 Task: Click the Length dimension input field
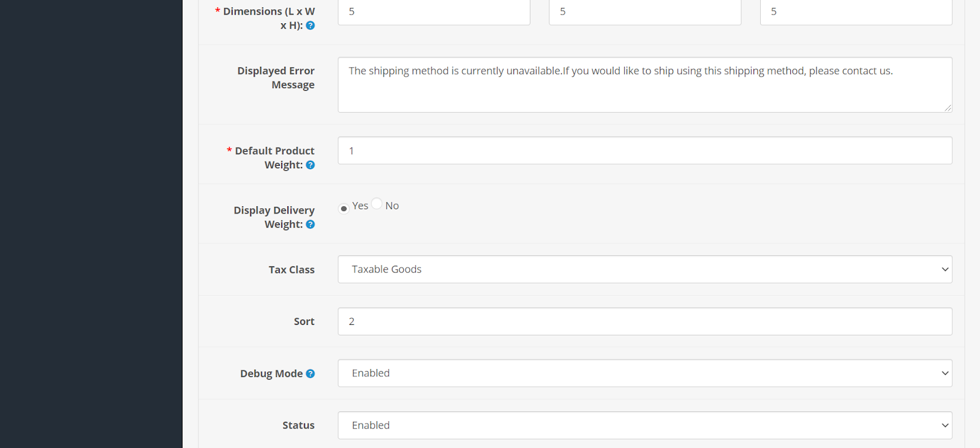coord(434,12)
